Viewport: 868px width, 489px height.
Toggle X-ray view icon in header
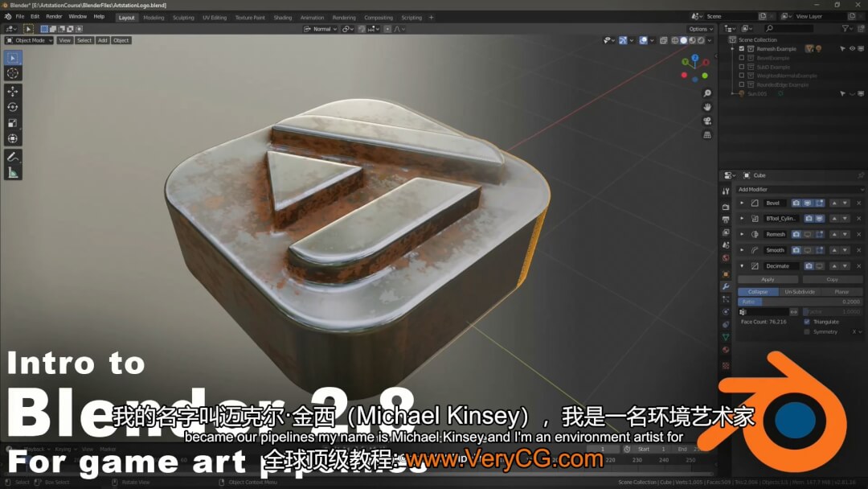pyautogui.click(x=663, y=40)
